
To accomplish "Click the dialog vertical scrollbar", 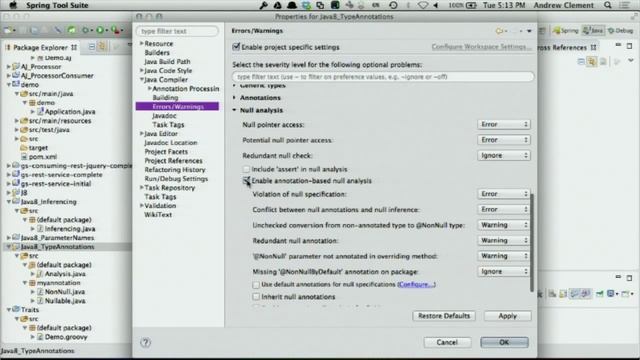I will pos(531,242).
